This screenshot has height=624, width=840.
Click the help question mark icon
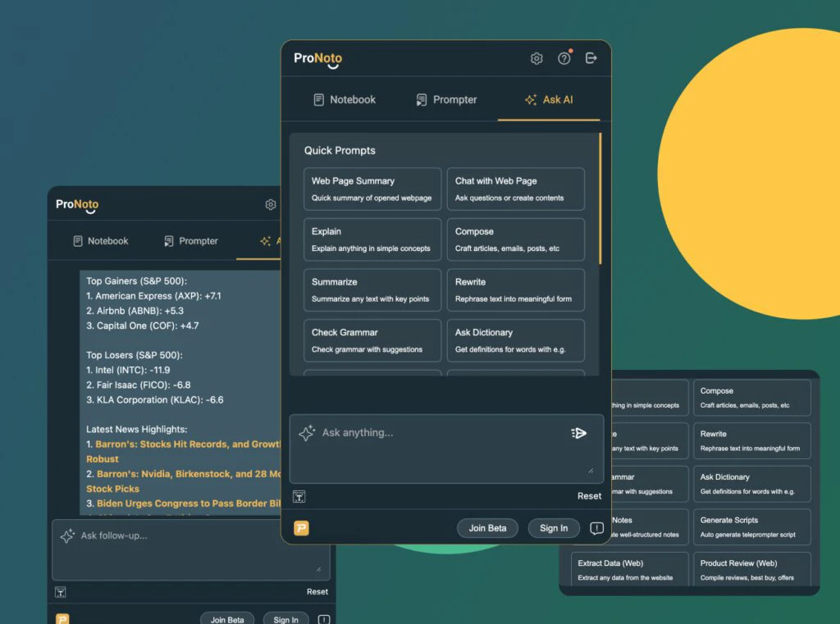coord(564,58)
